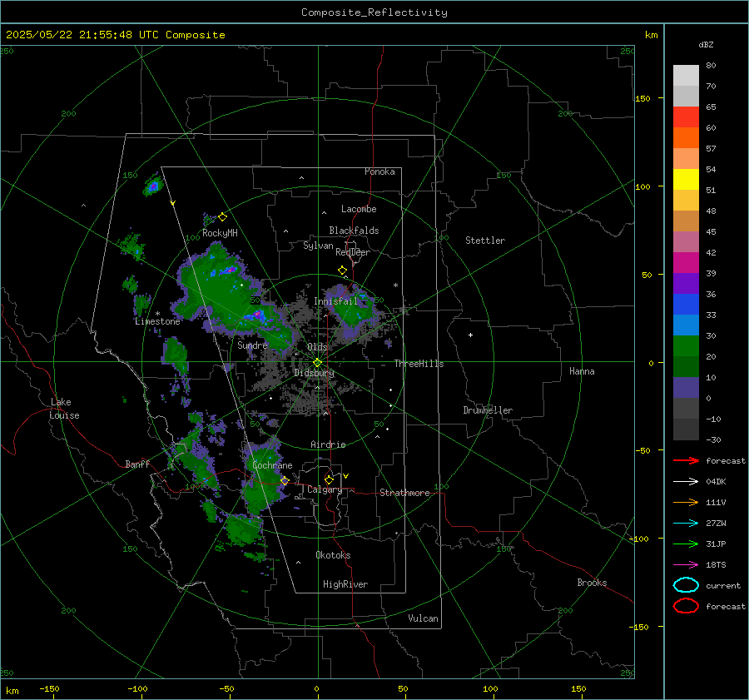
Task: Click the bright green swatch between 30 and 20
Action: coord(686,346)
